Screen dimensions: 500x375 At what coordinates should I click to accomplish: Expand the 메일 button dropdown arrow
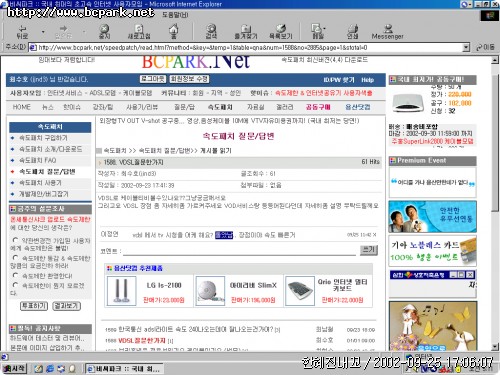(325, 29)
